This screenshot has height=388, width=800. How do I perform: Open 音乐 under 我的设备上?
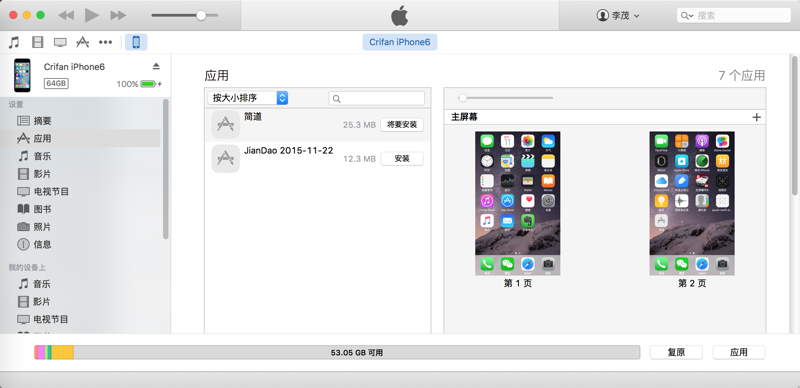coord(42,284)
